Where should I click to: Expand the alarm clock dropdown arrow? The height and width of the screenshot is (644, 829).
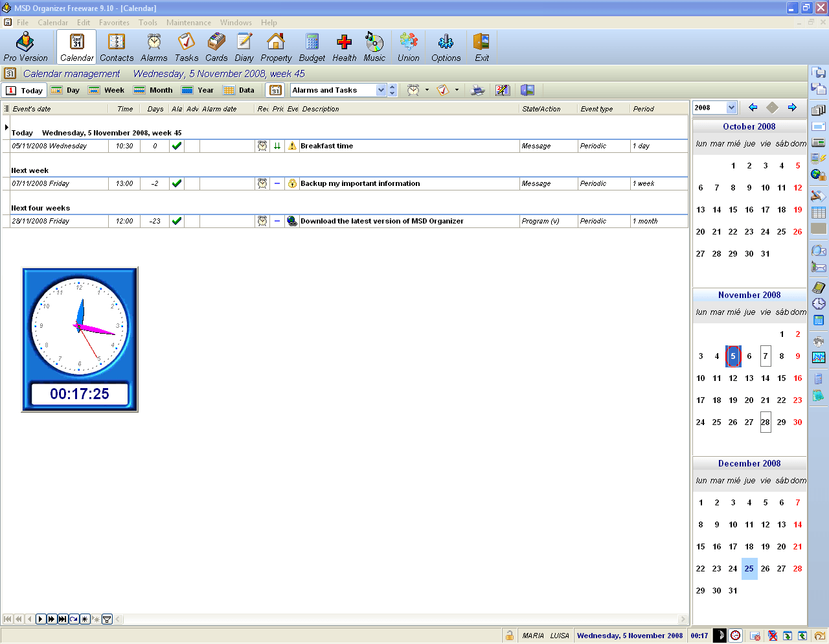[x=427, y=90]
